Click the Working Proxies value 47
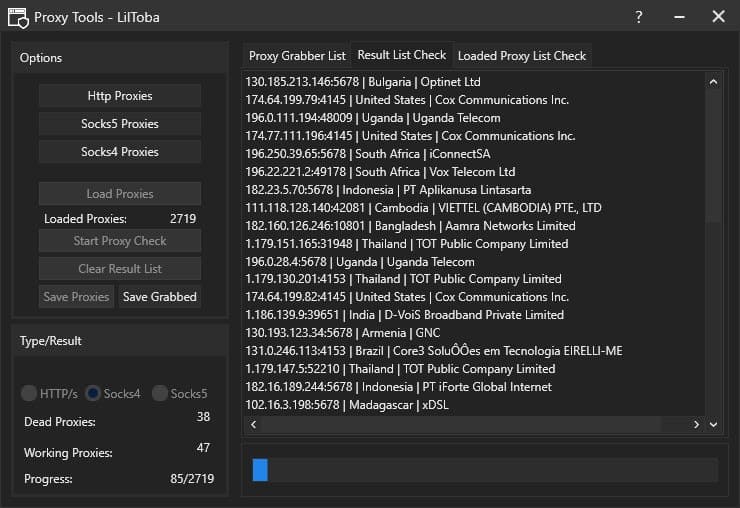 tap(203, 447)
